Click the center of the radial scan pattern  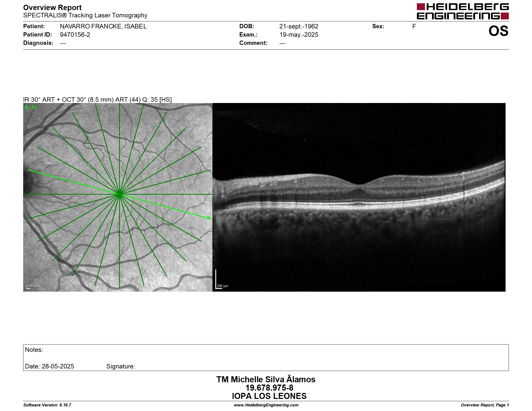point(119,194)
